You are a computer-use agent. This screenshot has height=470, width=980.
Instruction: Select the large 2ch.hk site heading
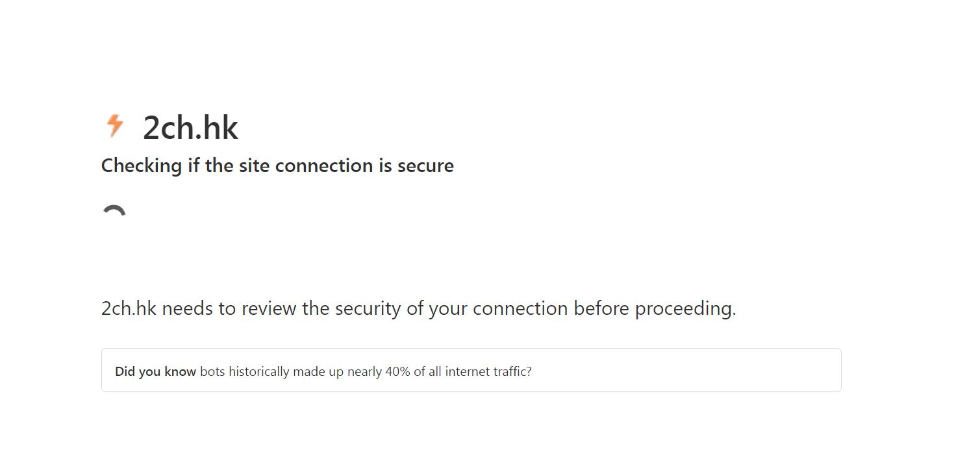(x=190, y=127)
